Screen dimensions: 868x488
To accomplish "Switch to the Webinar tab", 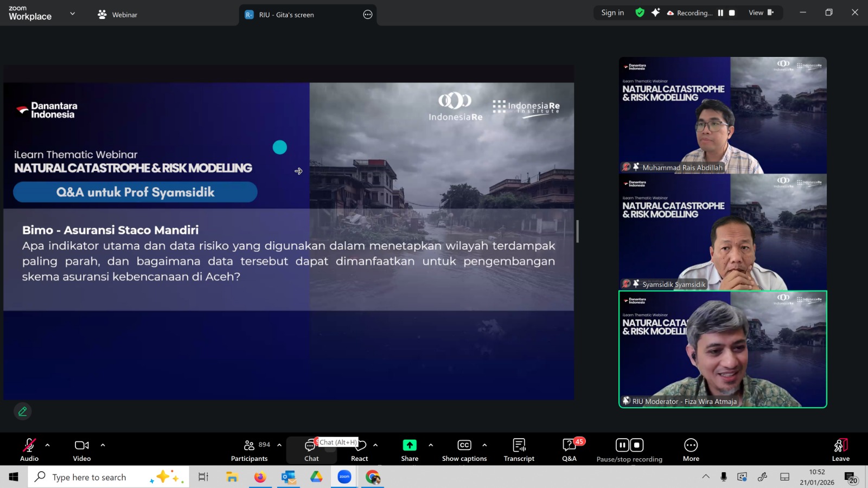I will (118, 15).
